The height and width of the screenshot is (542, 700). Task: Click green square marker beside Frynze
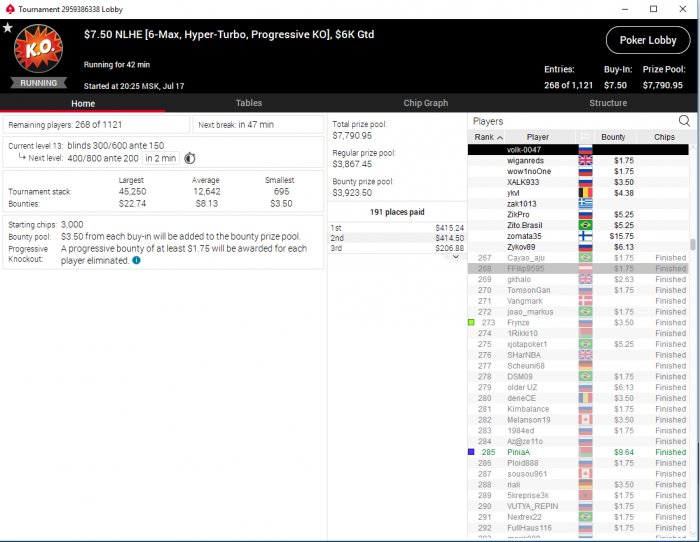point(471,322)
